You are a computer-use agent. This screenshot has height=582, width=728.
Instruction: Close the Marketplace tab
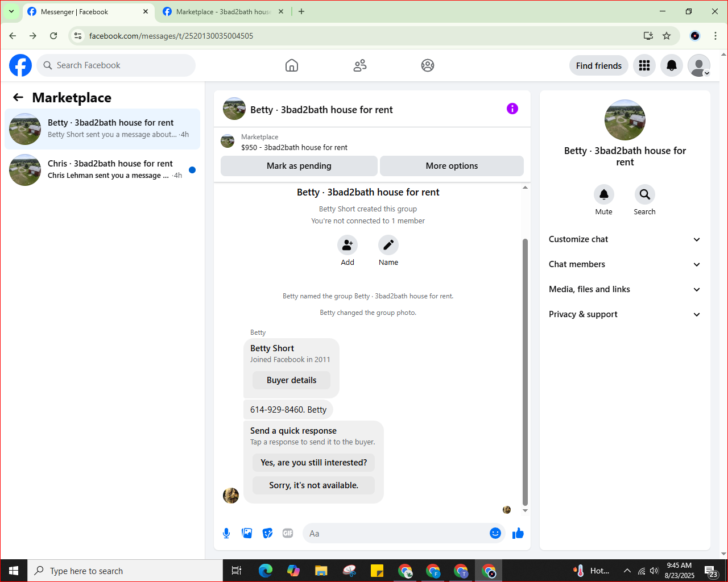pyautogui.click(x=281, y=11)
